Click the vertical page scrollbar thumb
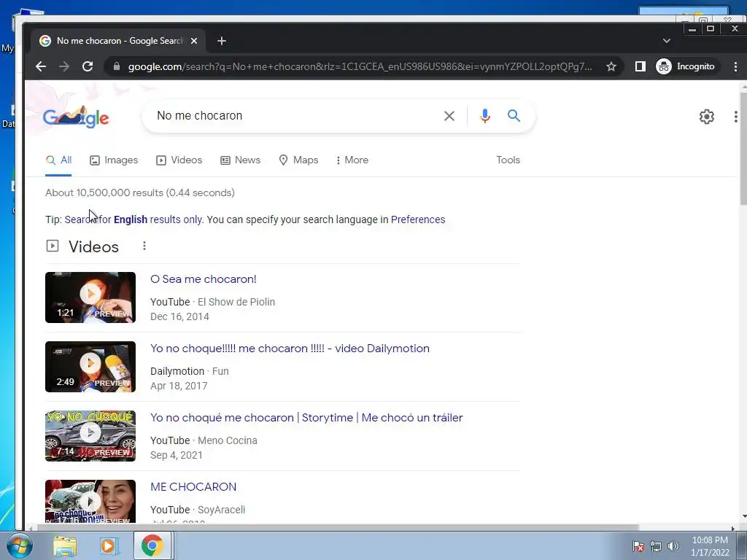The image size is (747, 560). tap(743, 149)
